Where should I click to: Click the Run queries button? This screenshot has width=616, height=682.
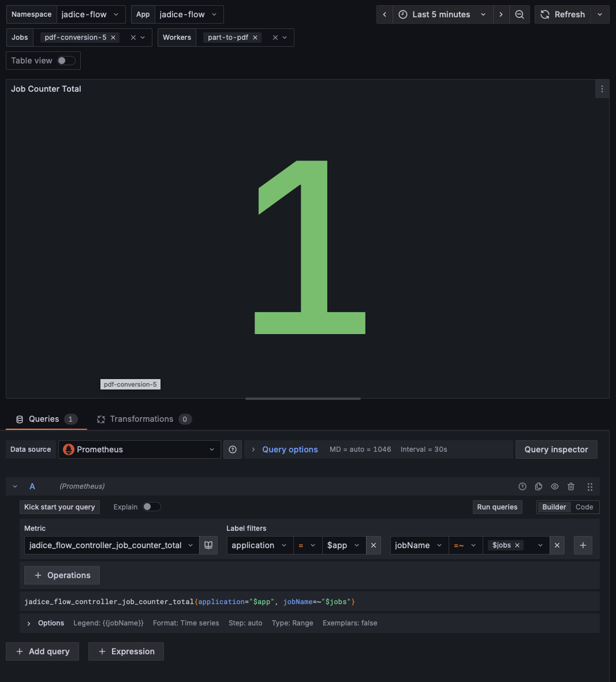(497, 507)
